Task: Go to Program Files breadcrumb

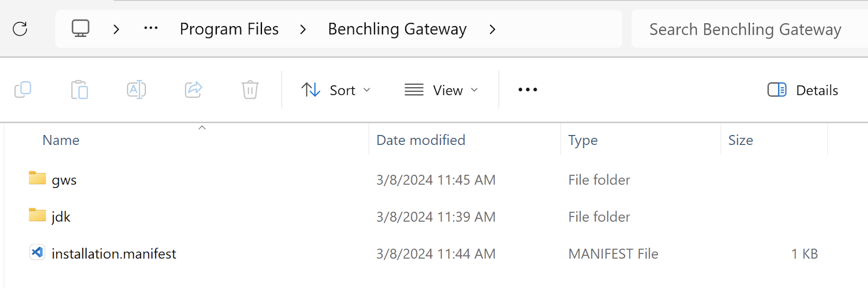Action: [x=229, y=29]
